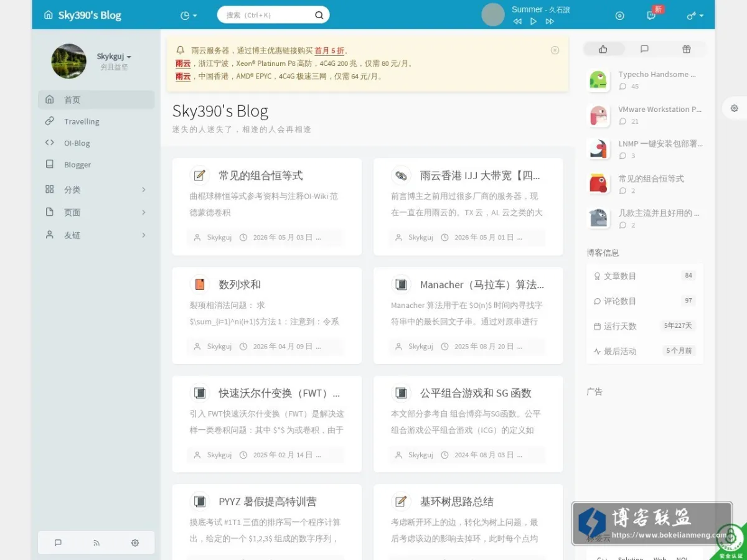Open LNMP 一键安装包 popular post

click(660, 144)
